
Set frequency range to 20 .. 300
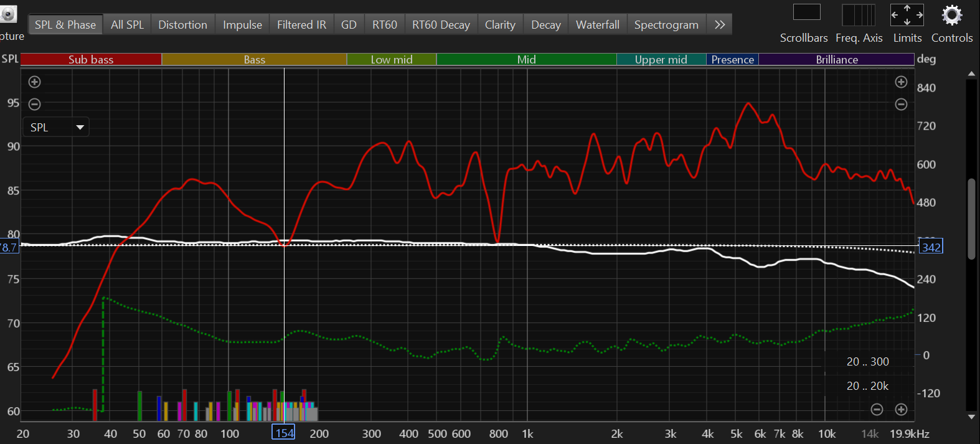[x=868, y=362]
